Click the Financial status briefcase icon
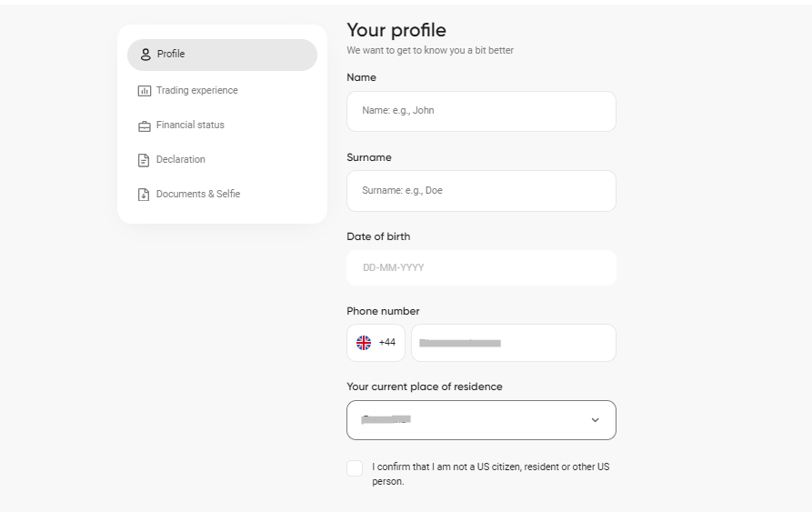The width and height of the screenshot is (812, 512). pos(144,125)
